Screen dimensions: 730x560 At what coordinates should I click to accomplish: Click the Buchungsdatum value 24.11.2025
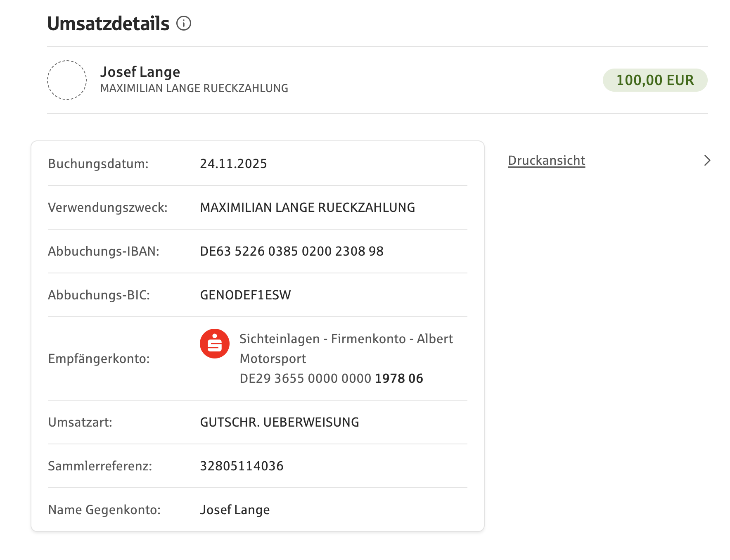pyautogui.click(x=233, y=164)
